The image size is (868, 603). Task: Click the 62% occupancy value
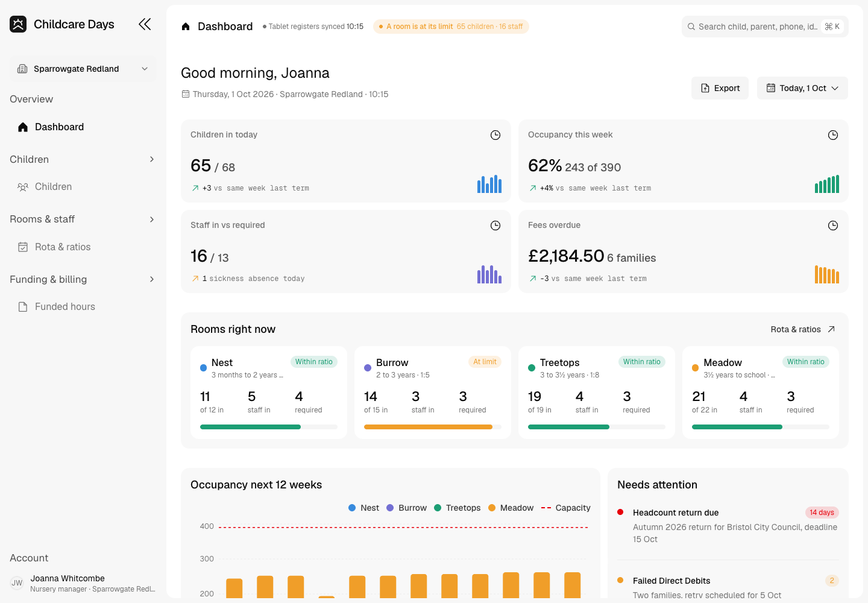tap(545, 166)
